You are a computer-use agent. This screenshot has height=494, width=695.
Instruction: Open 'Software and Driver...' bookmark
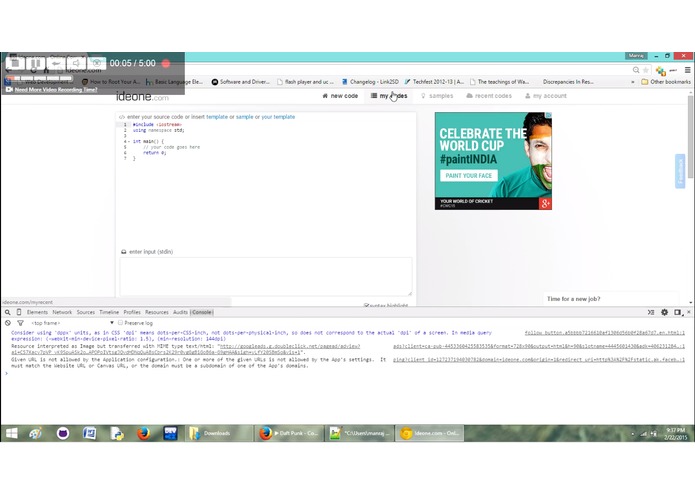pyautogui.click(x=240, y=82)
